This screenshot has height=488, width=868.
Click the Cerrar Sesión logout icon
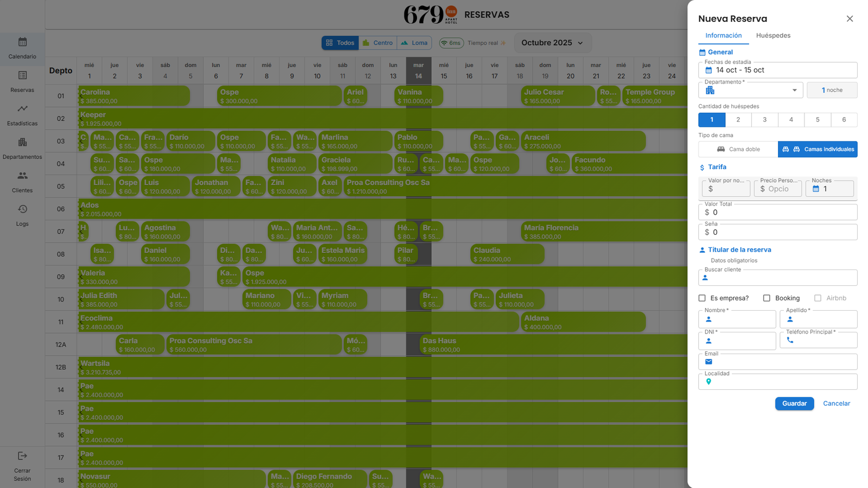22,456
